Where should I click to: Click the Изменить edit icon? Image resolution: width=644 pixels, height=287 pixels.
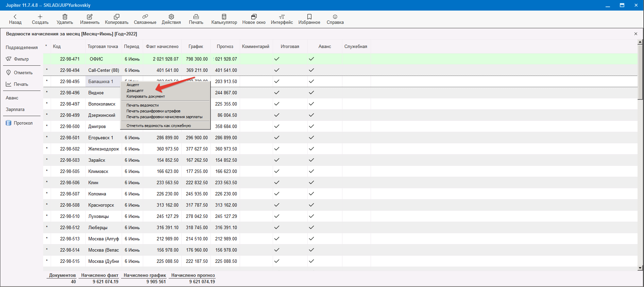(90, 16)
